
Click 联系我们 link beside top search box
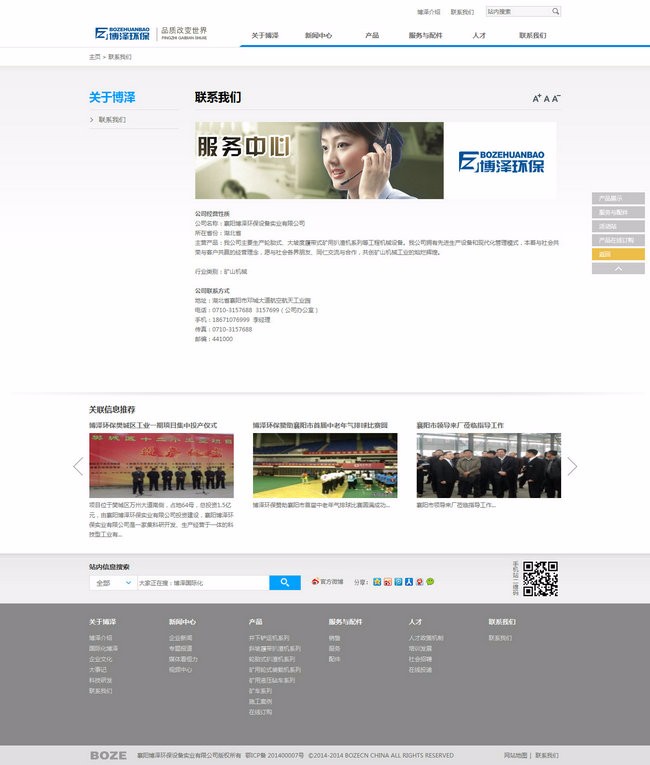coord(462,12)
